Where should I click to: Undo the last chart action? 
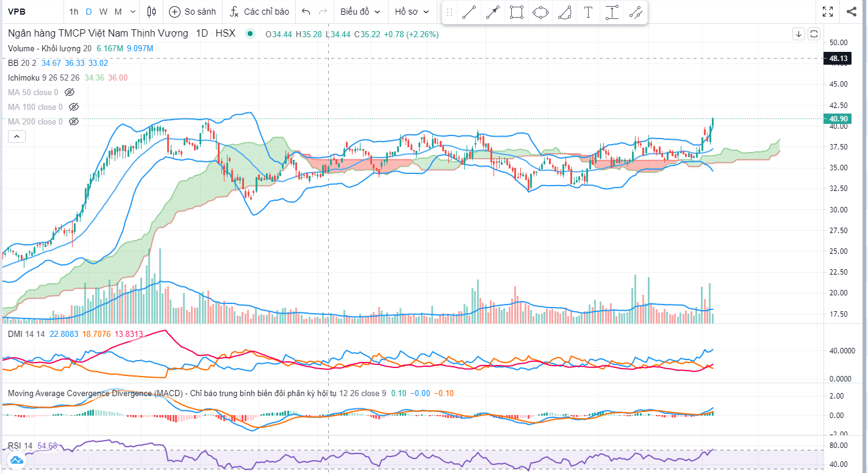tap(306, 12)
